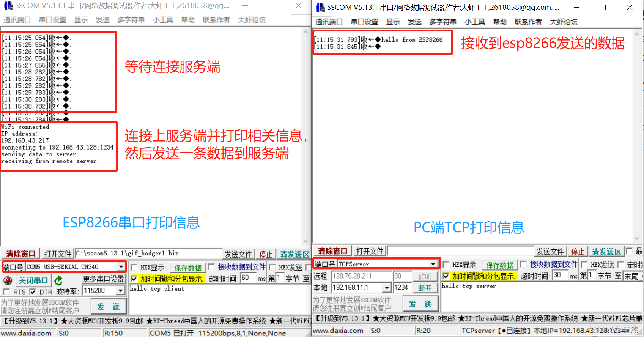
Task: Click the SSCOM app icon in right title bar
Action: click(x=320, y=7)
